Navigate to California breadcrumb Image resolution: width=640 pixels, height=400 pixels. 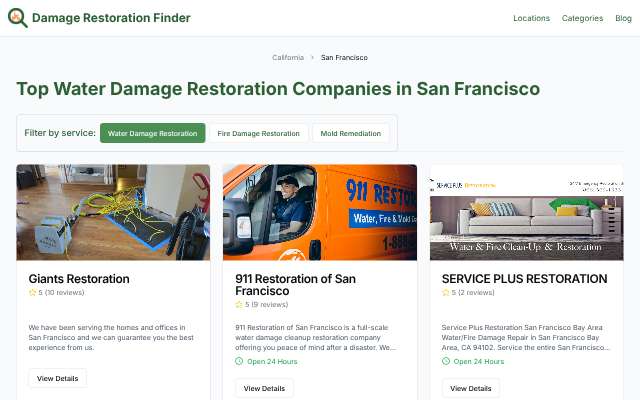288,58
